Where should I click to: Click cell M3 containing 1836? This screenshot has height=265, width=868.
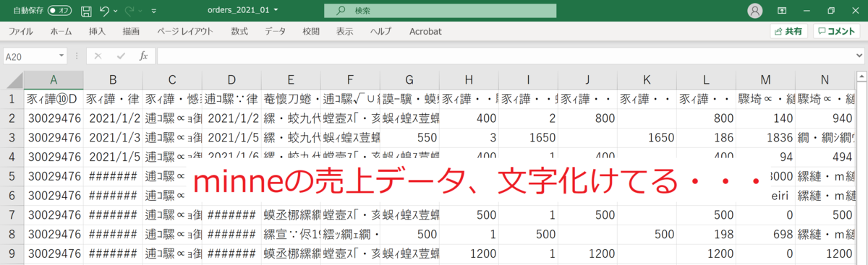[x=765, y=138]
